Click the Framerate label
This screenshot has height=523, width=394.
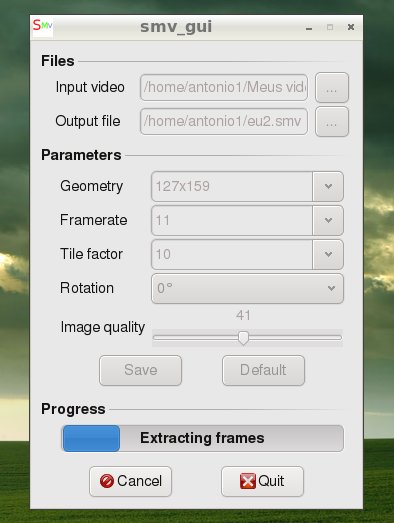click(94, 220)
